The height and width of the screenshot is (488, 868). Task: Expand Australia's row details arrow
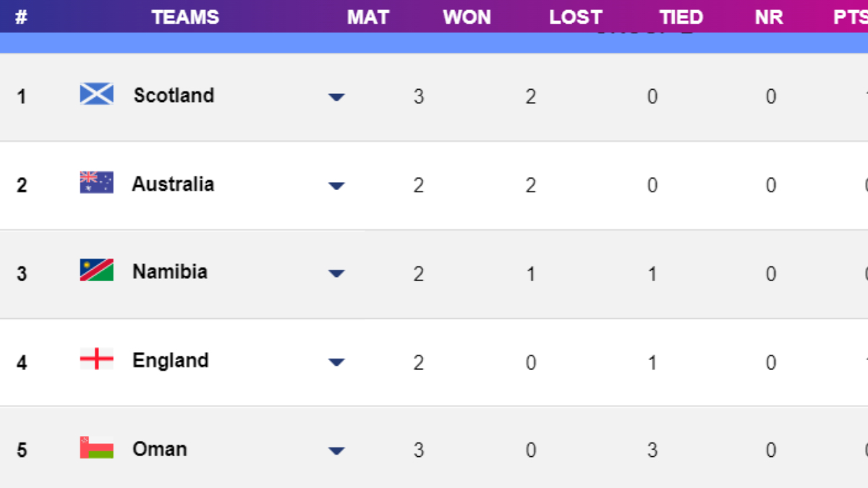coord(336,186)
